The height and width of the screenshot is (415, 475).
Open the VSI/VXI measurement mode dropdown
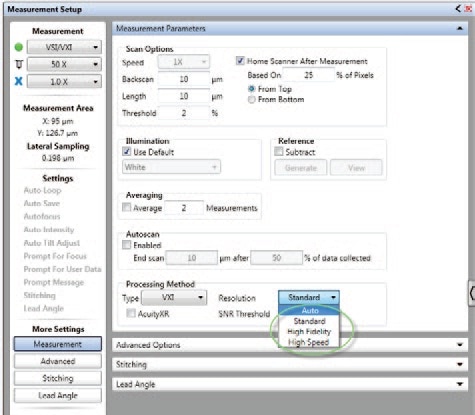(64, 47)
